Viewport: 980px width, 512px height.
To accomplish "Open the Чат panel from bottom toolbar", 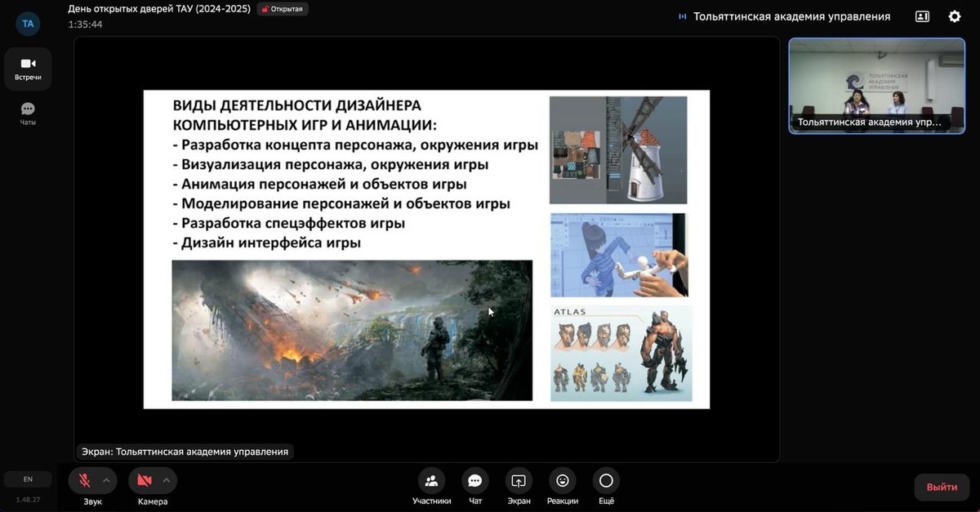I will coord(475,486).
